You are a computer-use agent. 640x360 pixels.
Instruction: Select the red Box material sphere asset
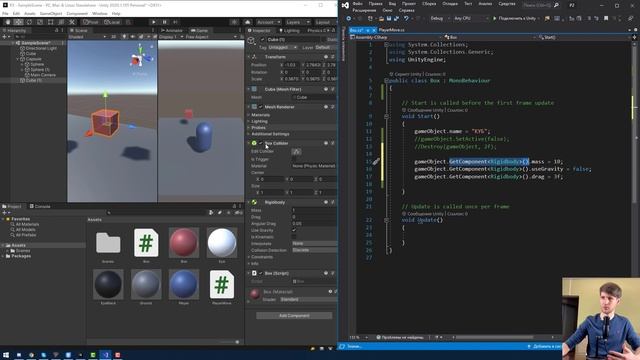click(x=184, y=243)
